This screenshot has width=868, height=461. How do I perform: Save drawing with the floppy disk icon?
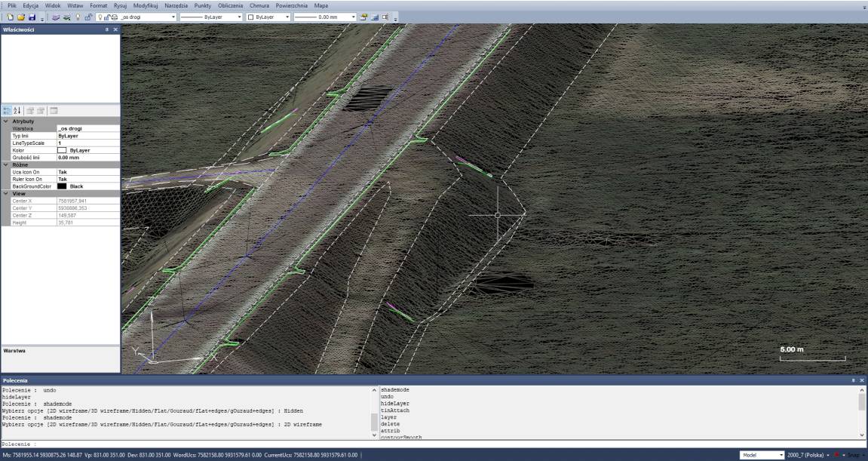pos(32,17)
